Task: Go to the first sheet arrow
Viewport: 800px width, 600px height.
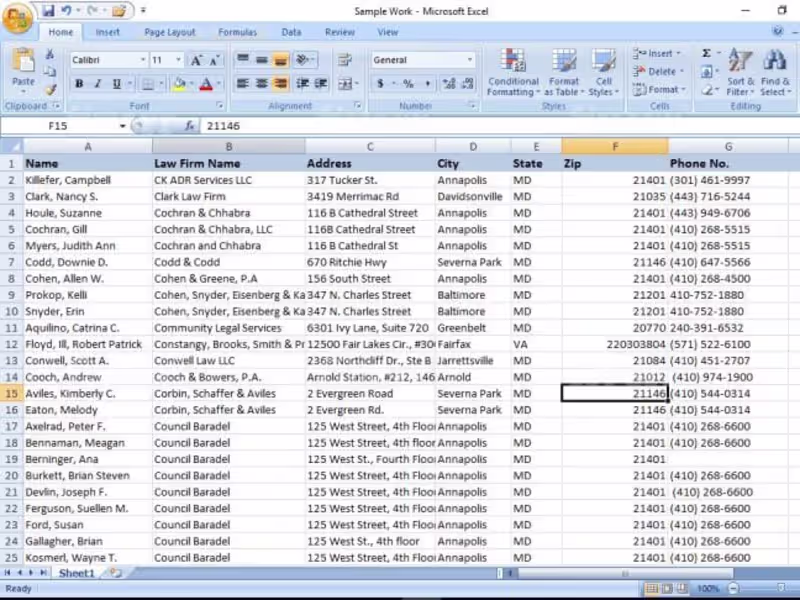Action: pos(8,573)
